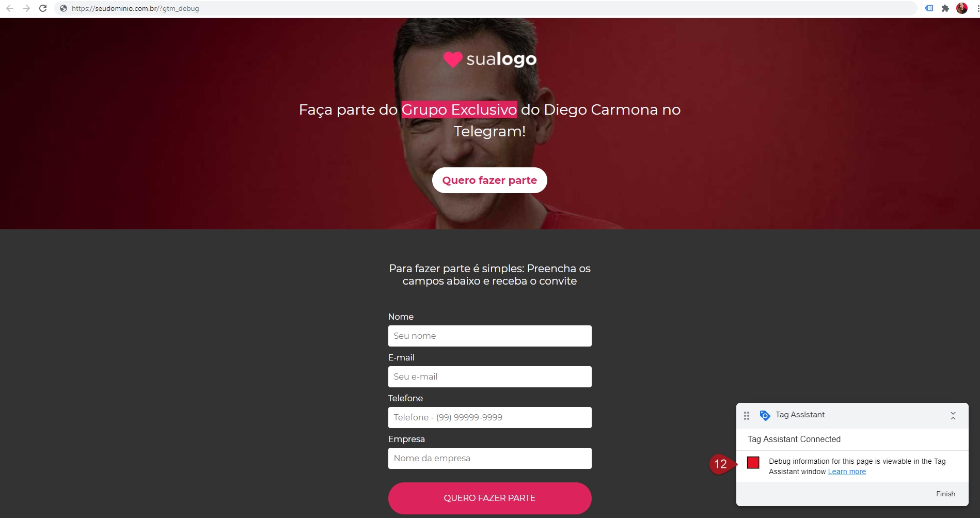Click the Telefone input field

click(x=489, y=417)
